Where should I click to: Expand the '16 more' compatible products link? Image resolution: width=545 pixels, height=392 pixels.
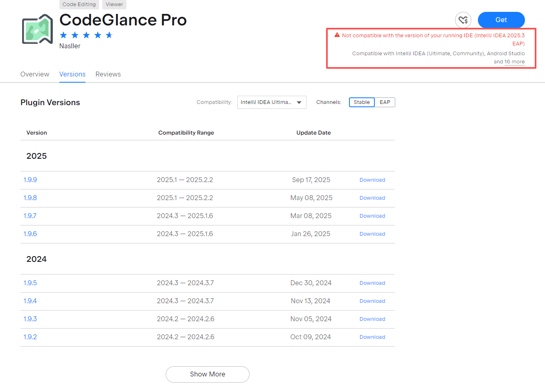514,62
